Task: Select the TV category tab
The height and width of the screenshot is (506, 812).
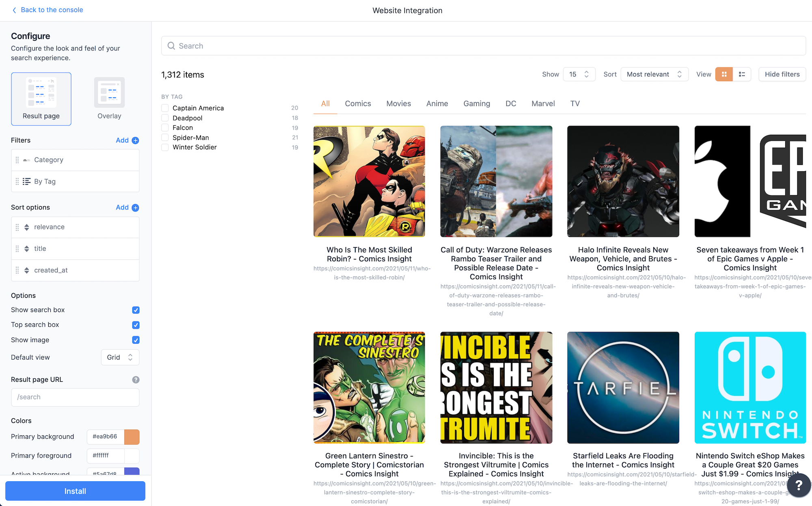Action: pos(575,103)
